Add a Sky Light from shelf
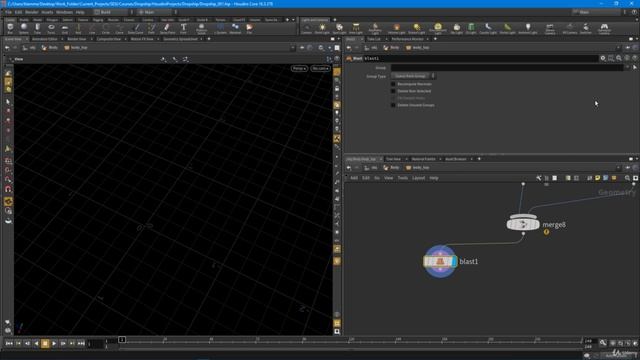This screenshot has width=640, height=360. (x=456, y=29)
